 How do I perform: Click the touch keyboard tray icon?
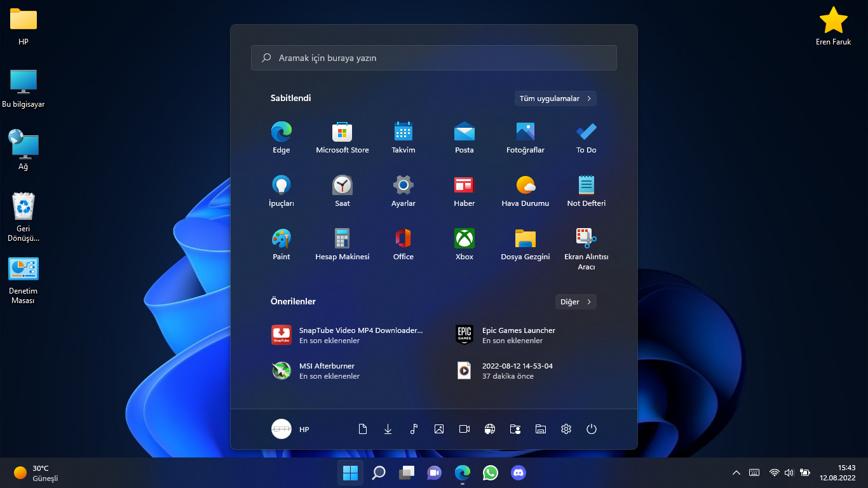[754, 473]
